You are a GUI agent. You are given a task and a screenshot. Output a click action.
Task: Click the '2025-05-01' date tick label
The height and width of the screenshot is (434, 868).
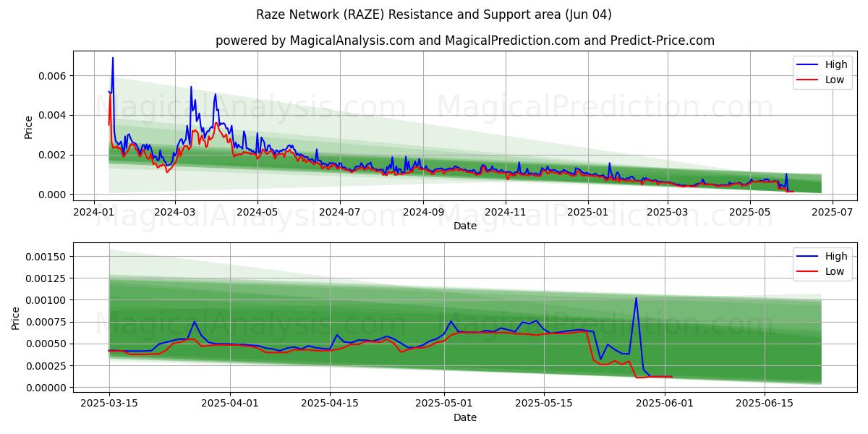click(445, 404)
